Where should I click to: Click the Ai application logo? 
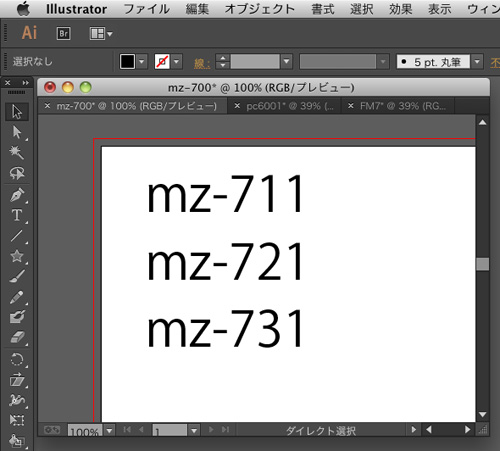29,33
